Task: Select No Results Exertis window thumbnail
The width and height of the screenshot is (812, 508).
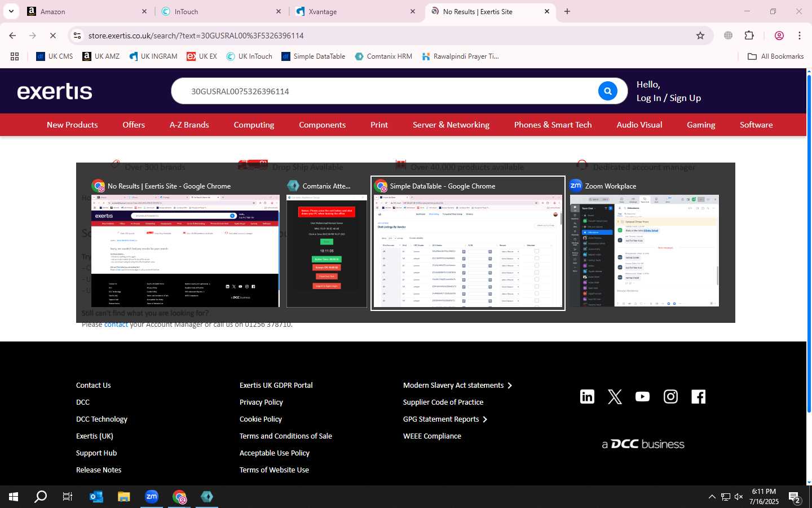Action: 185,243
